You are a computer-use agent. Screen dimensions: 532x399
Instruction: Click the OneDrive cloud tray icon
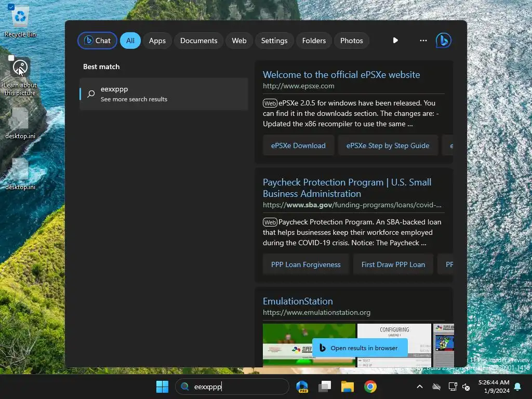click(x=436, y=387)
